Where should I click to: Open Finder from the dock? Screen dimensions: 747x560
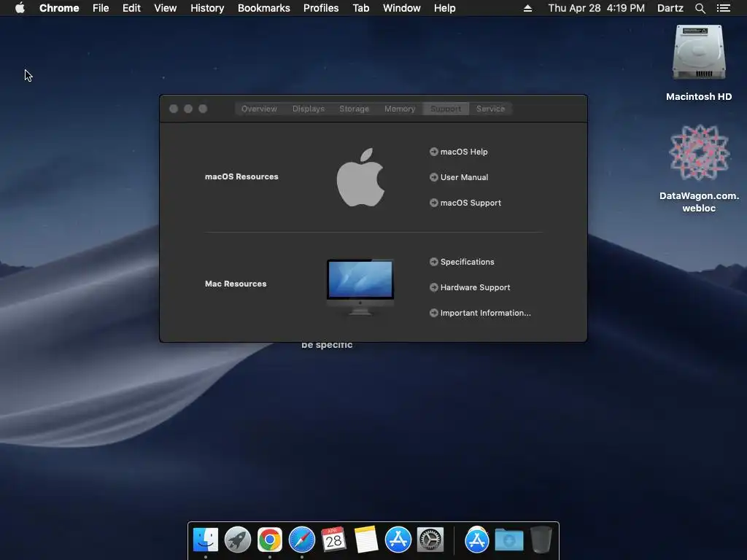tap(205, 540)
